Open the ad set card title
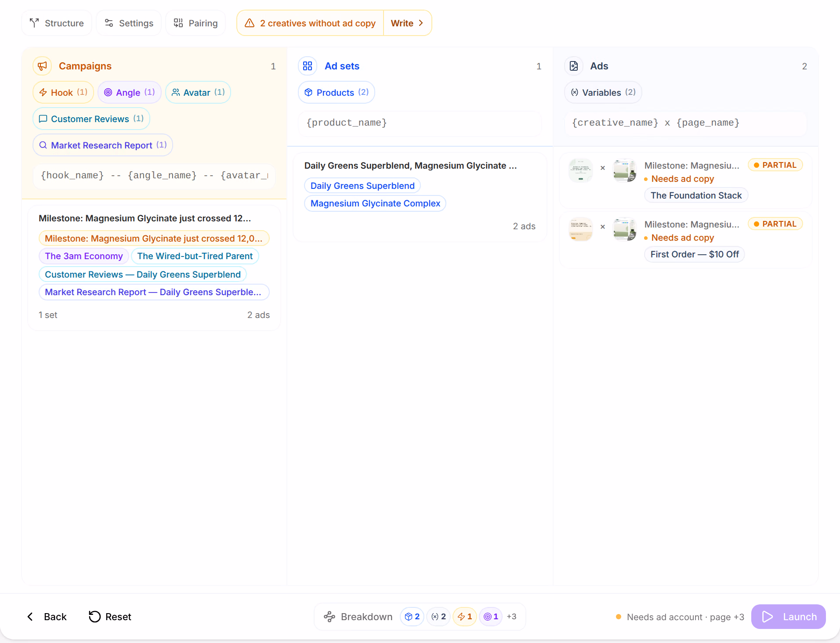Screen dimensions: 840x643 pyautogui.click(x=411, y=166)
